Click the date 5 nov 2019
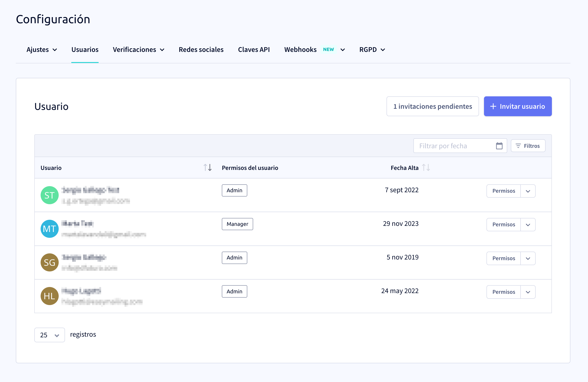The width and height of the screenshot is (588, 382). pyautogui.click(x=403, y=257)
